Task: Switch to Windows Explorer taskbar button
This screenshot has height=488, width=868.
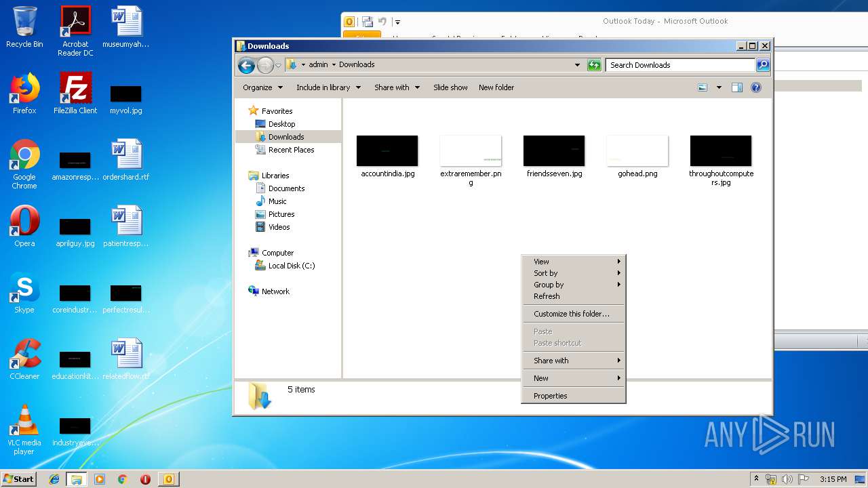Action: click(77, 479)
